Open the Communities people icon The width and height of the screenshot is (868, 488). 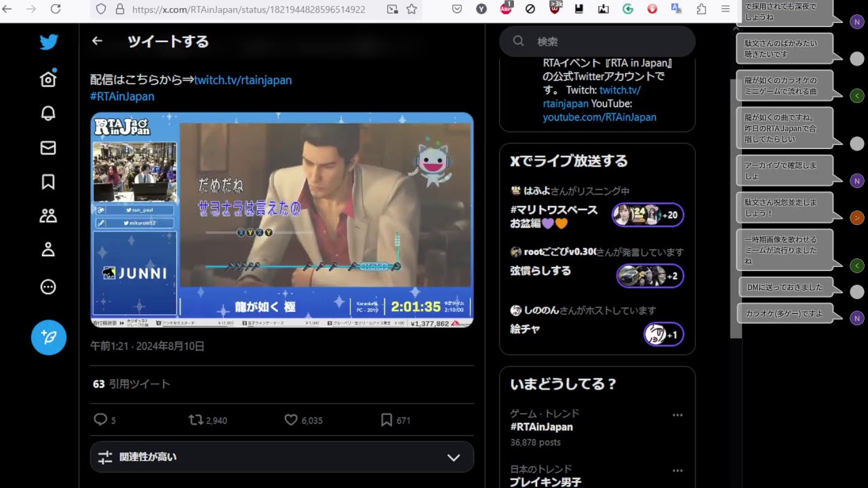48,216
